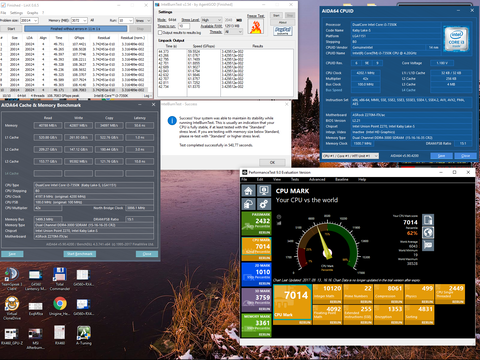Click document report icon beside CPU score

pos(428,220)
